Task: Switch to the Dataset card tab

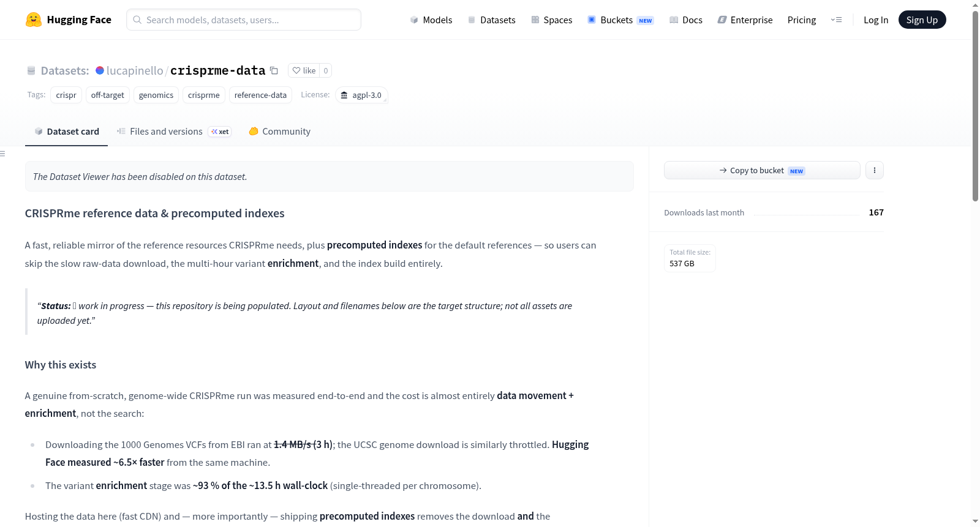Action: (66, 131)
